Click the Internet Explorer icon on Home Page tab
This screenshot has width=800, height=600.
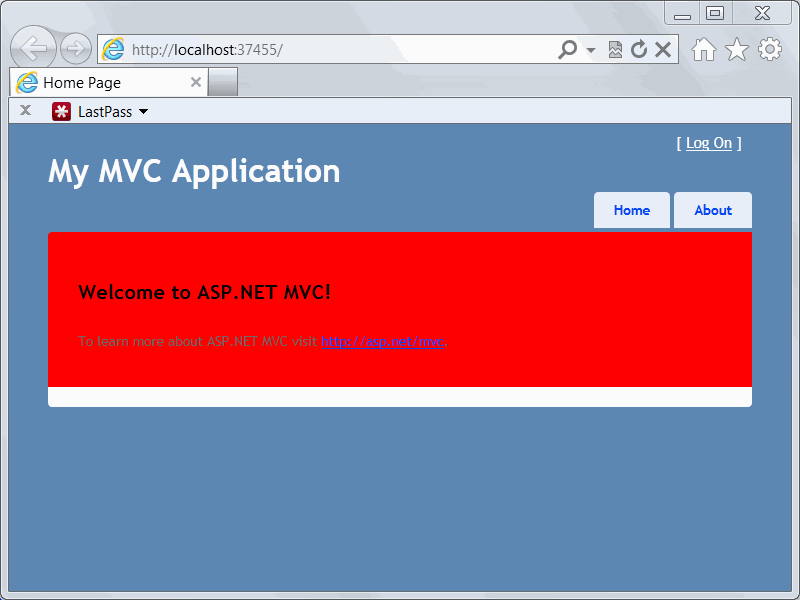click(27, 82)
